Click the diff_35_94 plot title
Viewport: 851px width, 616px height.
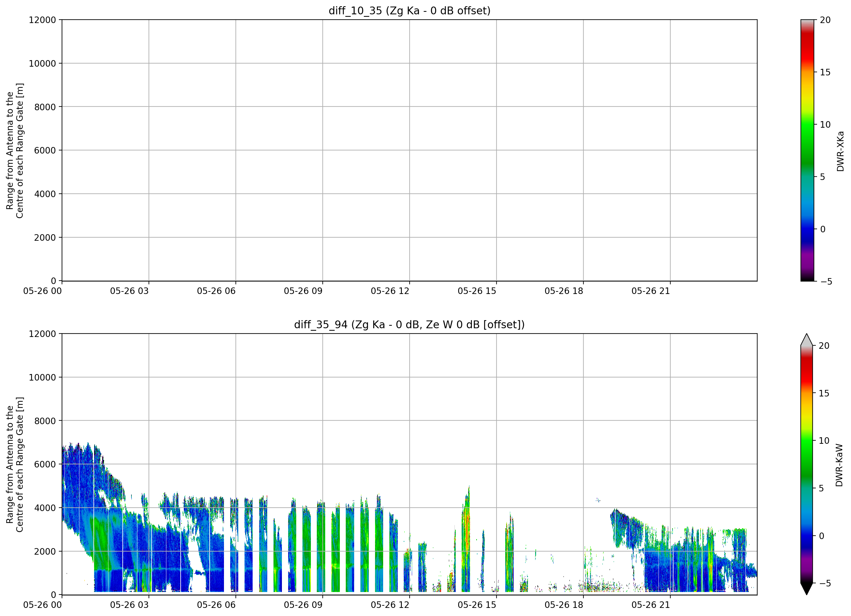(409, 325)
